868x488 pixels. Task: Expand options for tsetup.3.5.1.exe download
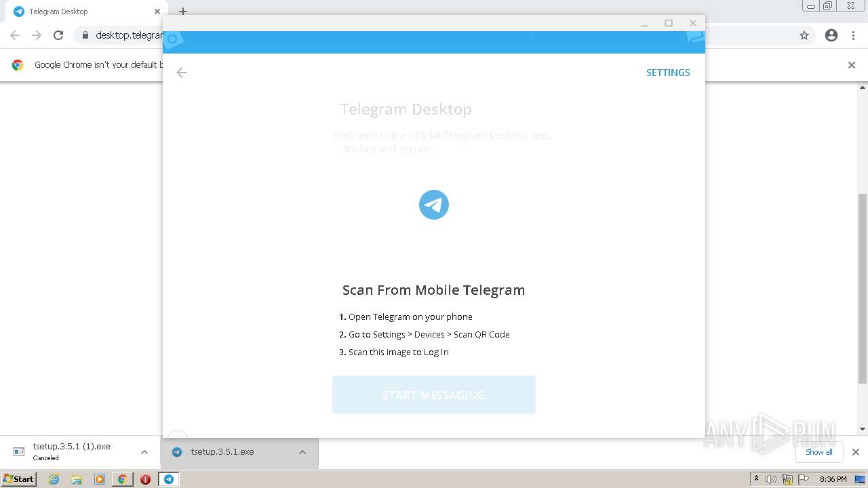coord(302,452)
